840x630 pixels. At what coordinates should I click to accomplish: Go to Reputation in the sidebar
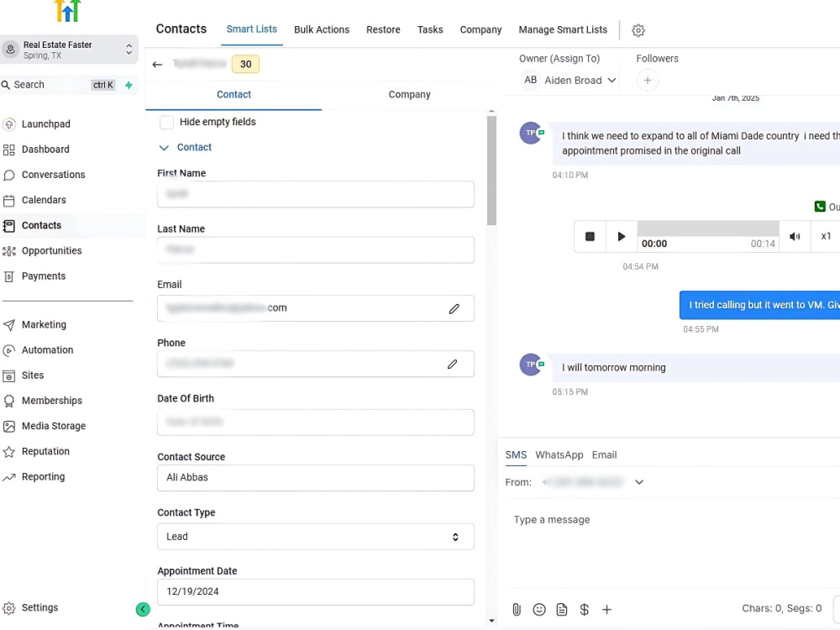45,452
